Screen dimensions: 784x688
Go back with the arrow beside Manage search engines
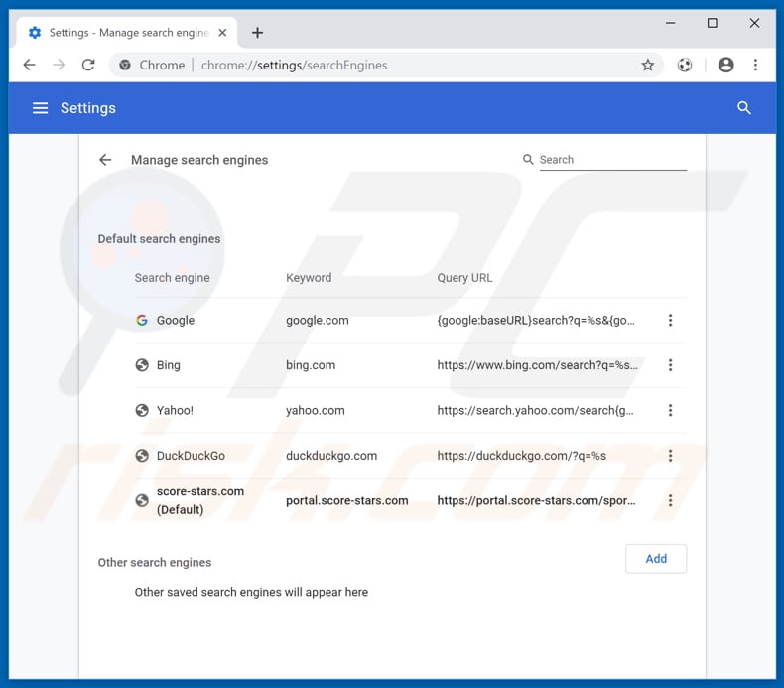coord(105,160)
